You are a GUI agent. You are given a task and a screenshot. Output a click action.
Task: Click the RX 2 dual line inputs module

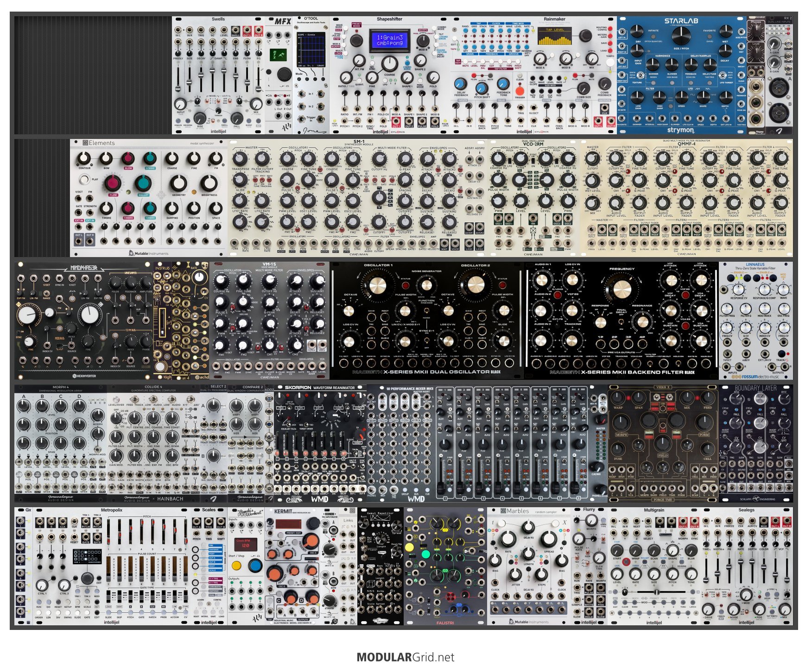779,76
